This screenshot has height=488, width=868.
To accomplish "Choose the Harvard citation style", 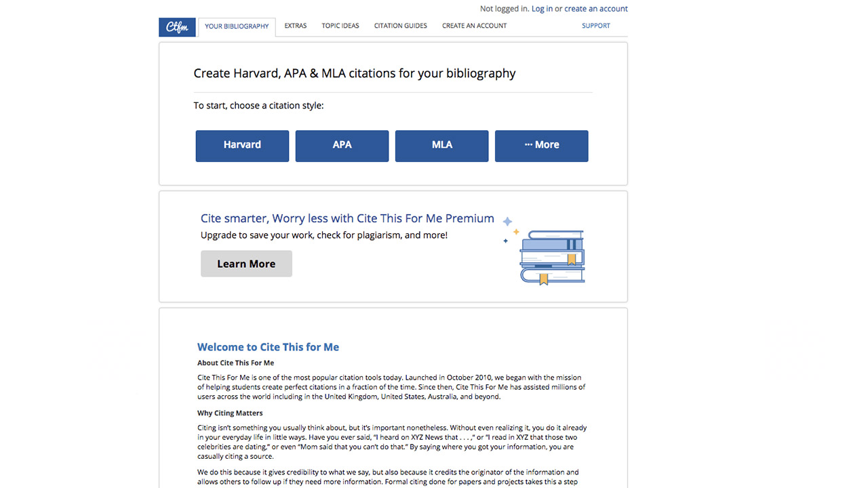I will pyautogui.click(x=242, y=146).
